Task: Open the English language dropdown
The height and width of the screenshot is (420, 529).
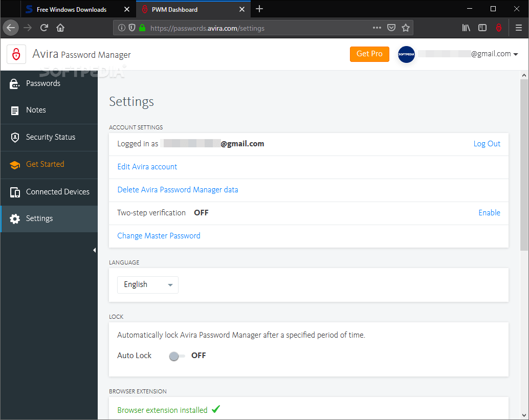Action: (x=147, y=284)
